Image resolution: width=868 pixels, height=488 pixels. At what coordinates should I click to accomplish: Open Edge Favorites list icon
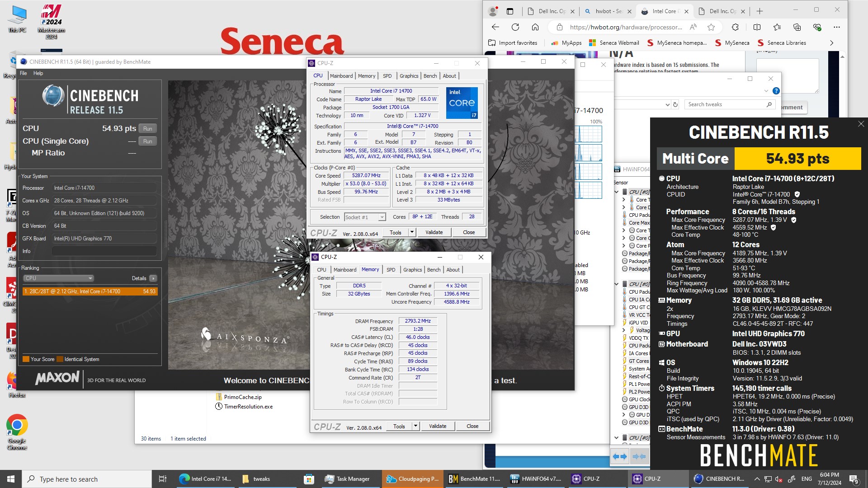777,27
